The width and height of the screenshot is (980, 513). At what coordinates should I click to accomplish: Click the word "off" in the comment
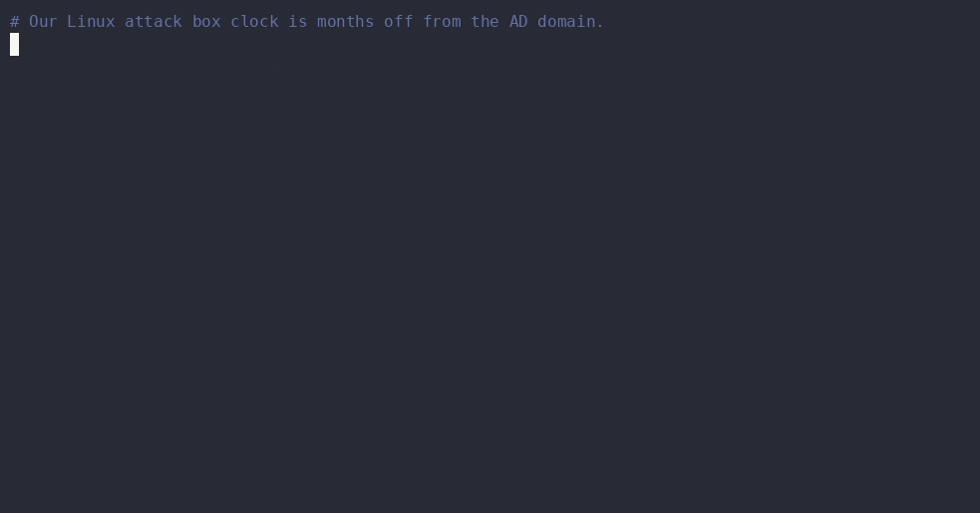point(398,22)
